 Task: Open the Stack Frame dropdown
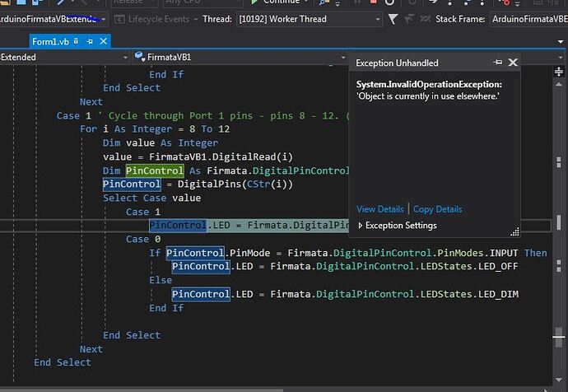click(528, 19)
